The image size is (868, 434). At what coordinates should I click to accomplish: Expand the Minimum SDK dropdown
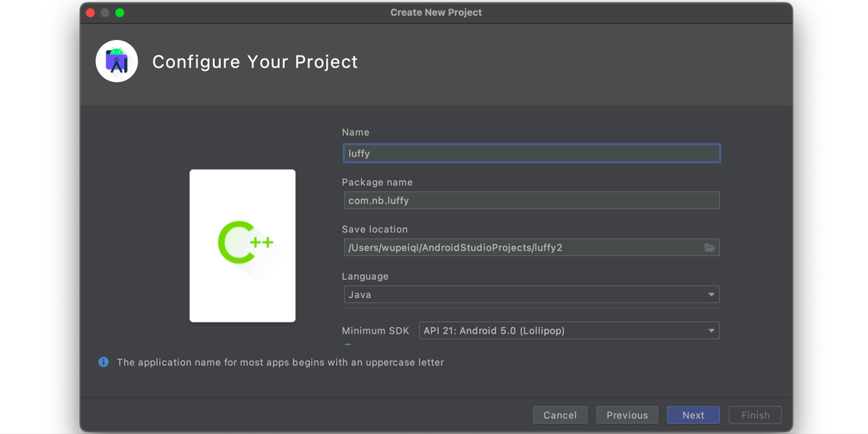[569, 330]
